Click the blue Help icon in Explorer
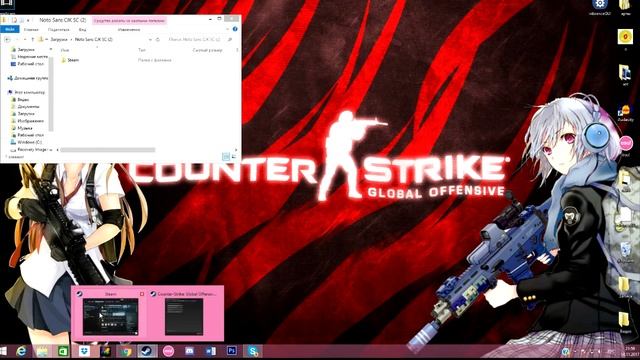640x360 pixels. pos(235,29)
